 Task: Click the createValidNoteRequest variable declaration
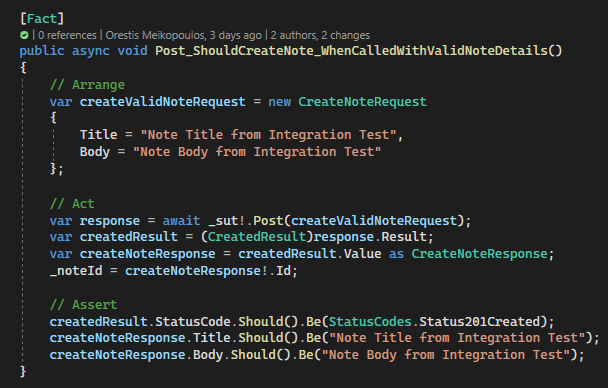click(x=162, y=102)
